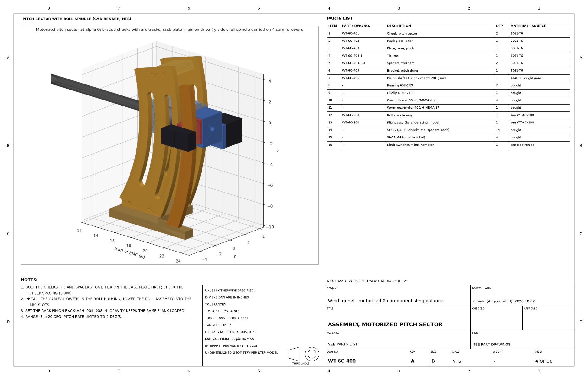Select the NEXT ASSY WT-6C-500 line
Image resolution: width=588 pixels, height=380 pixels.
(x=367, y=281)
